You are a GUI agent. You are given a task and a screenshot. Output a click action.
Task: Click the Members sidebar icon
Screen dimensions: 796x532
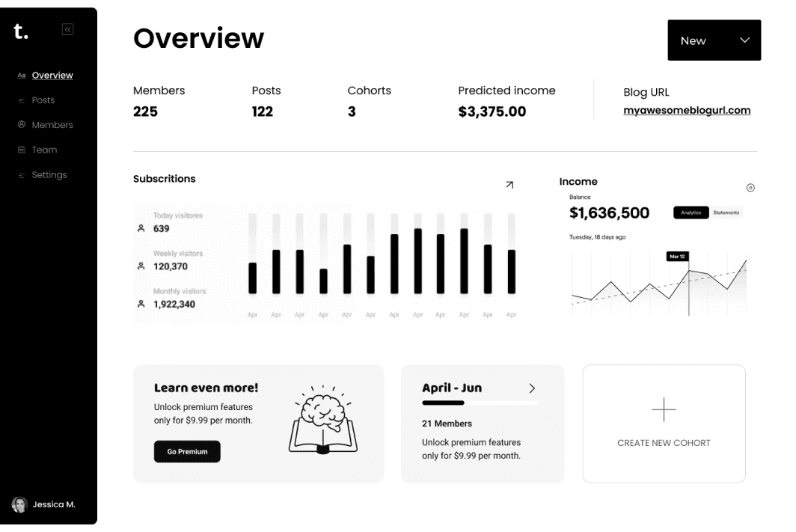point(21,124)
